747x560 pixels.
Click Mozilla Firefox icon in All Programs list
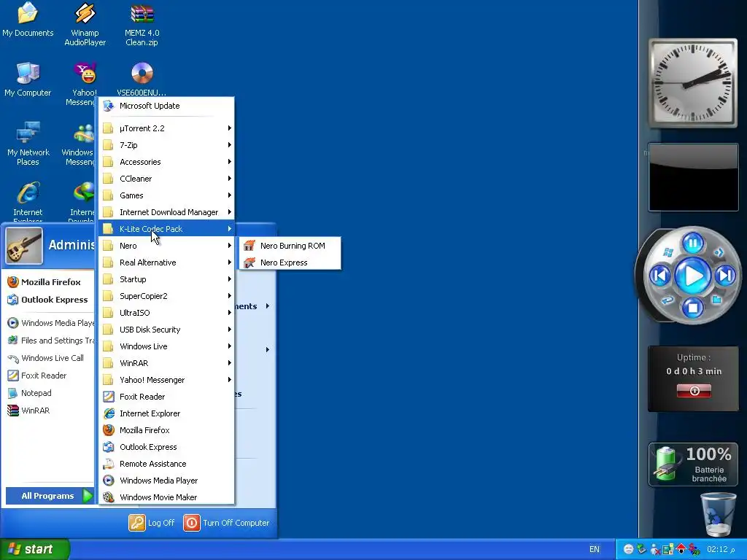109,430
